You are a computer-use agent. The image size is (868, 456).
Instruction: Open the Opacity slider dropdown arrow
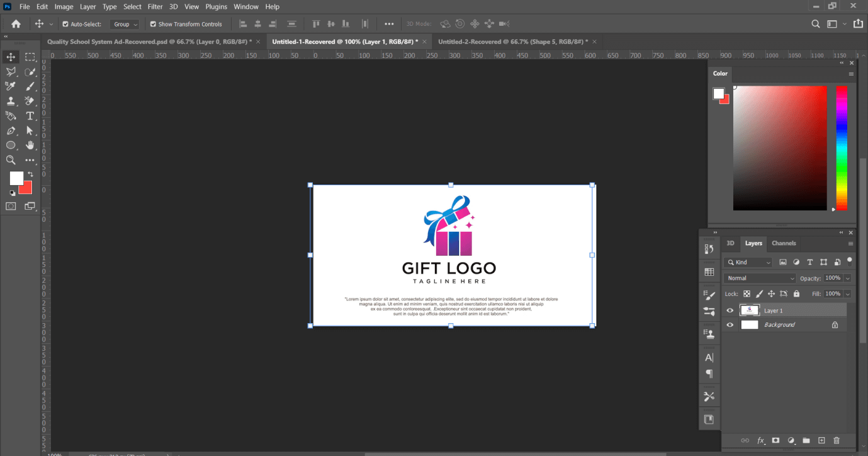tap(848, 278)
